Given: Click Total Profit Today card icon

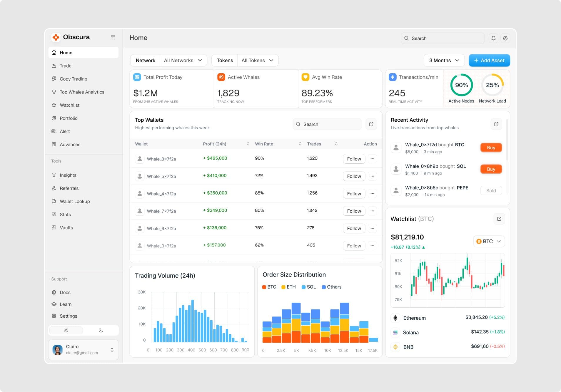Looking at the screenshot, I should [x=137, y=77].
